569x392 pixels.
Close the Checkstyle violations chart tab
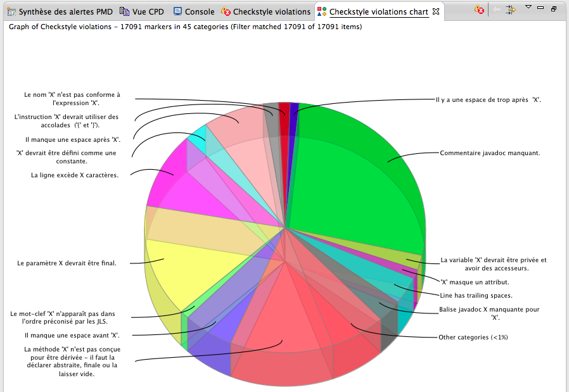[x=436, y=11]
